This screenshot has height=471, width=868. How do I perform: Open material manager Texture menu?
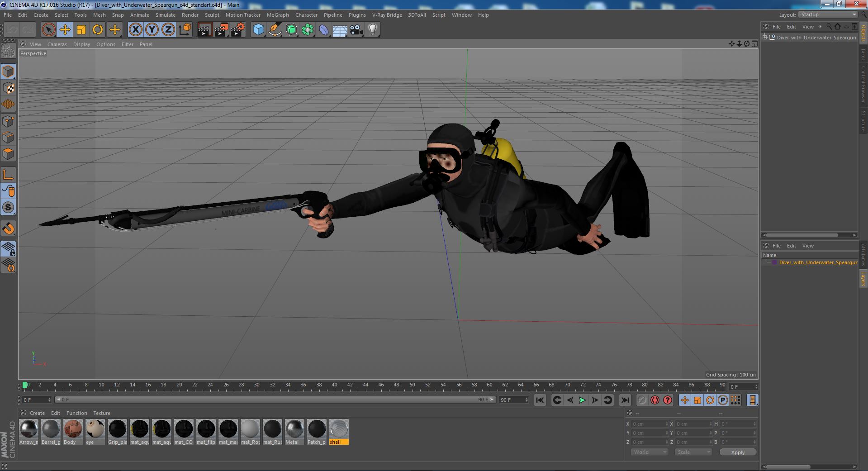tap(102, 413)
